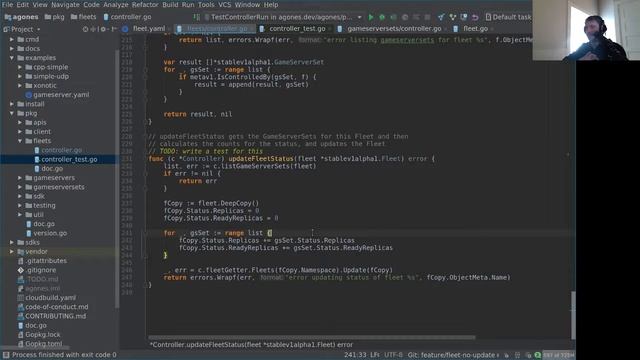Expand the gameserversets folder
The width and height of the screenshot is (640, 360).
(x=20, y=187)
